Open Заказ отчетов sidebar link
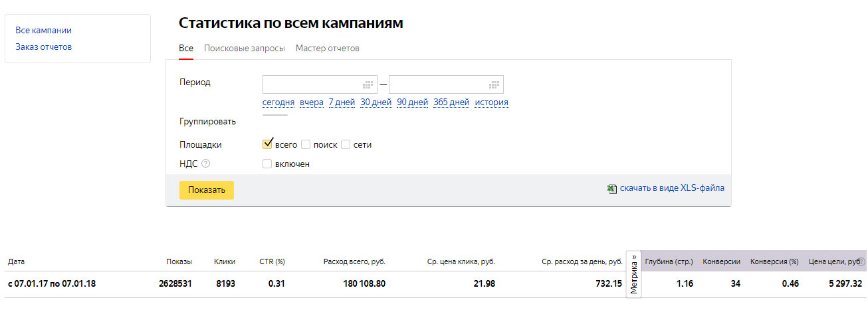The height and width of the screenshot is (314, 868). 43,47
